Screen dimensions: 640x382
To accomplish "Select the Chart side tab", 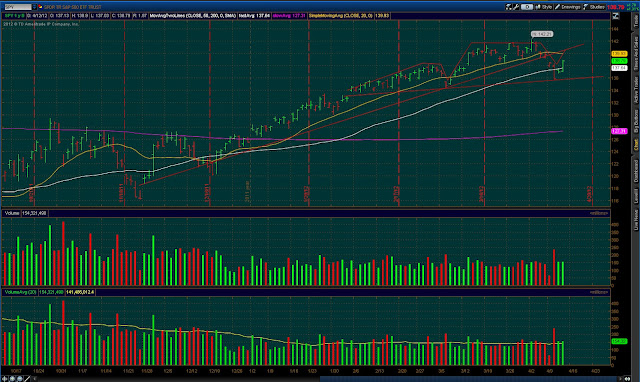I will 636,145.
